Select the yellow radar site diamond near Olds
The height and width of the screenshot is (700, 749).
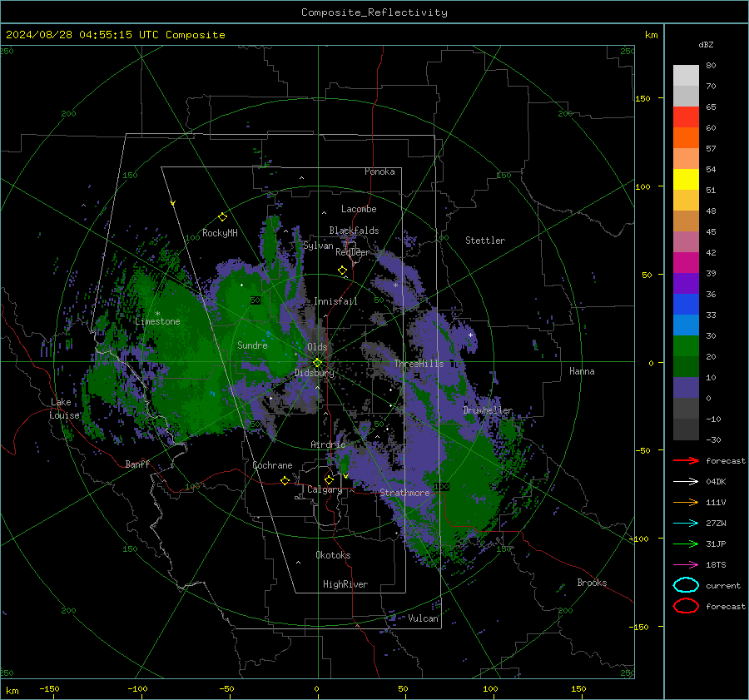coord(317,363)
